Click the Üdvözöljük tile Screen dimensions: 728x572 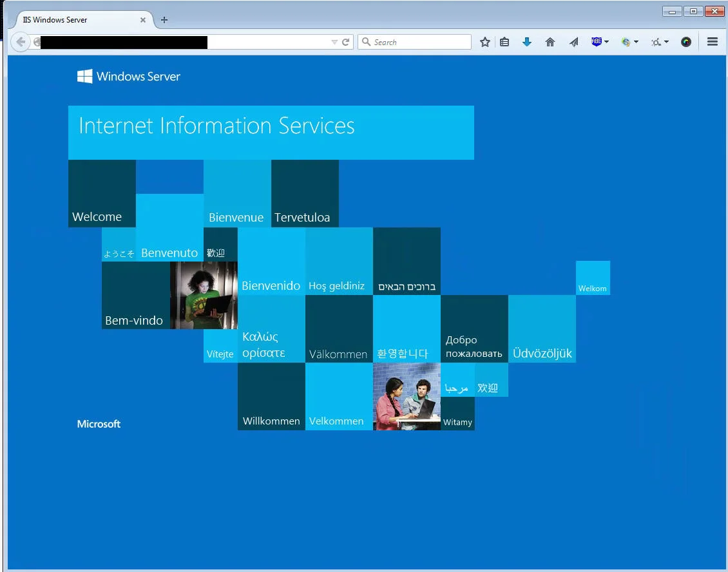coord(542,329)
